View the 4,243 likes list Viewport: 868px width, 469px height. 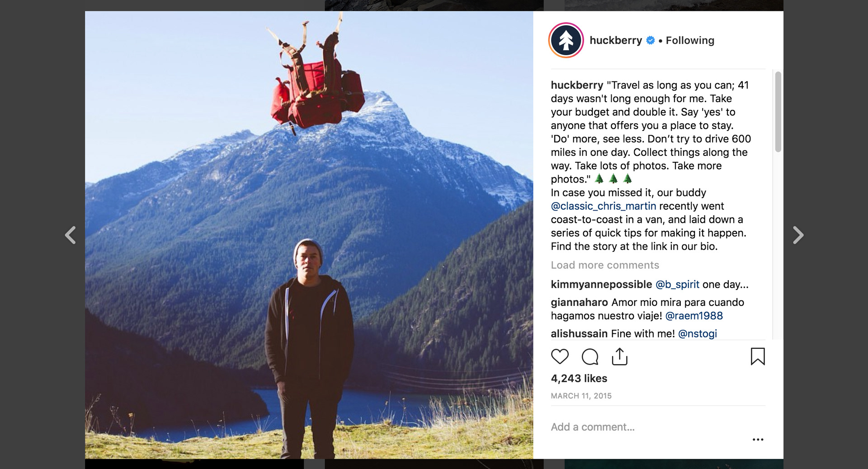[579, 378]
